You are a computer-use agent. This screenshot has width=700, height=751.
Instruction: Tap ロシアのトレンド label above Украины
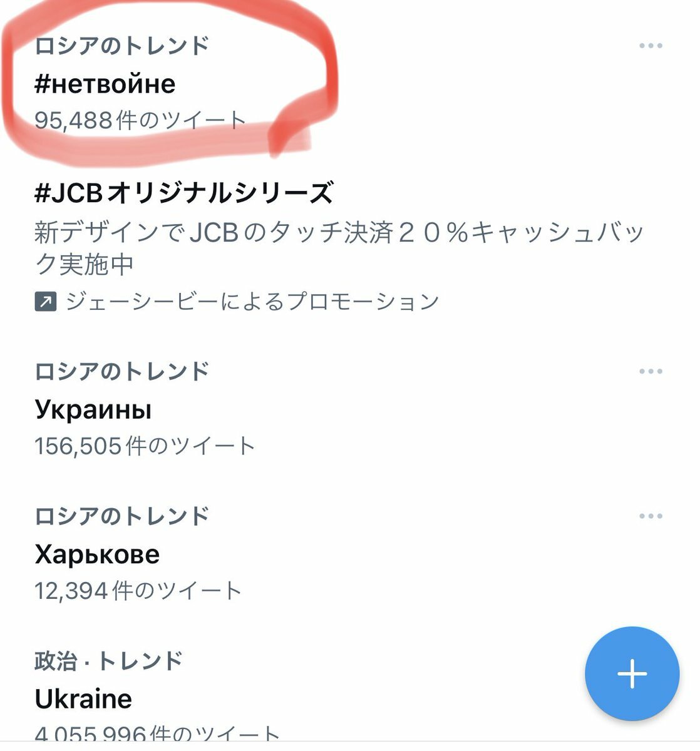click(x=121, y=371)
